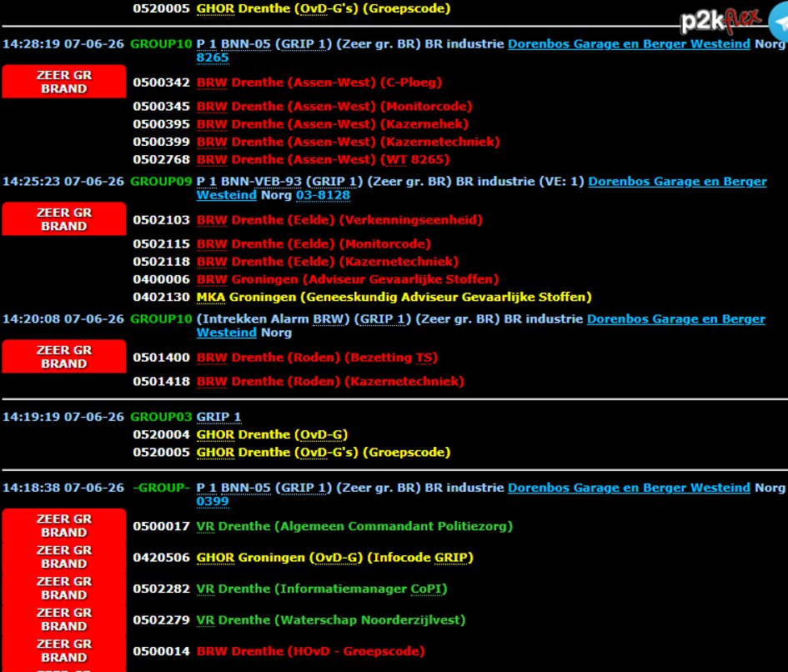788x672 pixels.
Task: Select 'BRW Drenthe (Eelde) (Monitorcode)' row
Action: [x=314, y=243]
